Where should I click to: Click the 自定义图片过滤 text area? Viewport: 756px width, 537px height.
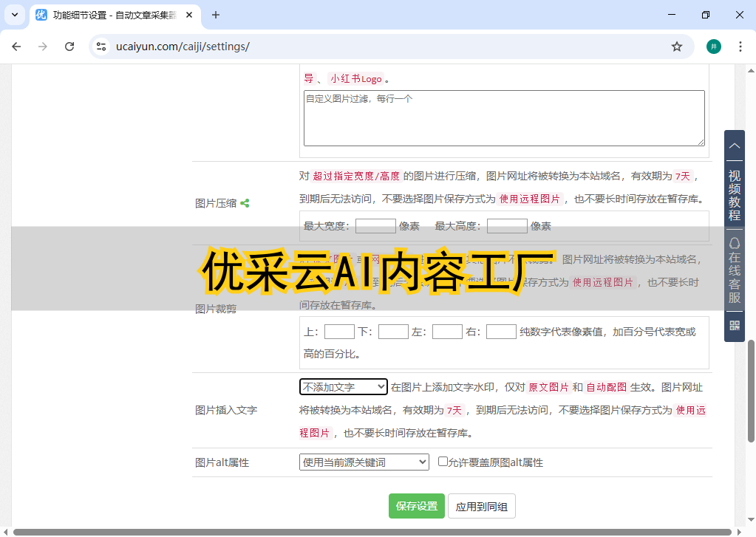(x=503, y=118)
